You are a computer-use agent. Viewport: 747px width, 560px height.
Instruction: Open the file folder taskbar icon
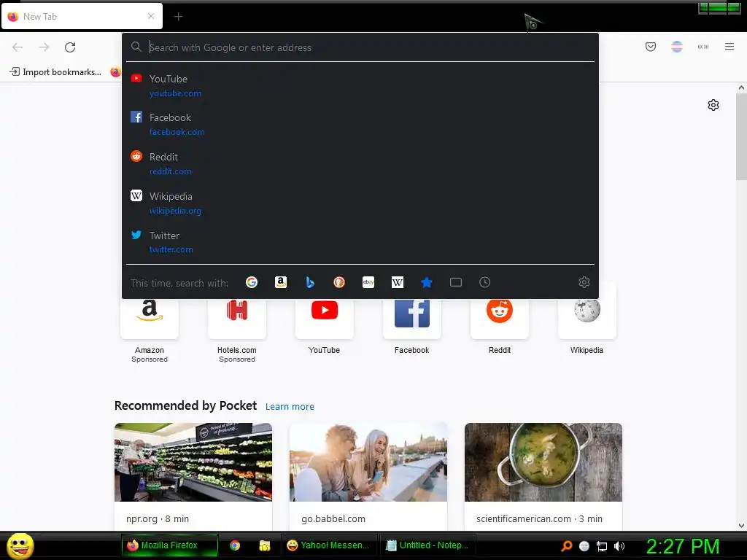tap(264, 545)
